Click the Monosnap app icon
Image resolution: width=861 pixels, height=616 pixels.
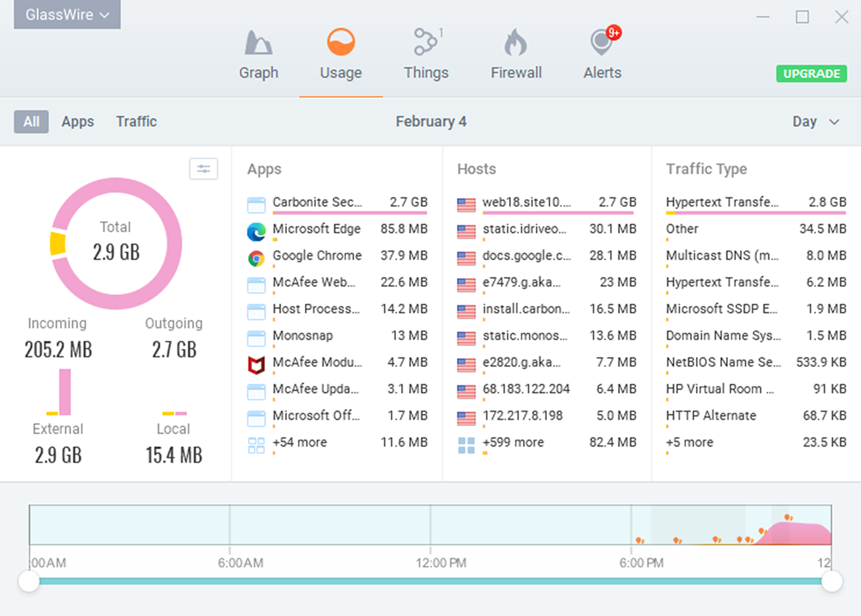coord(256,338)
